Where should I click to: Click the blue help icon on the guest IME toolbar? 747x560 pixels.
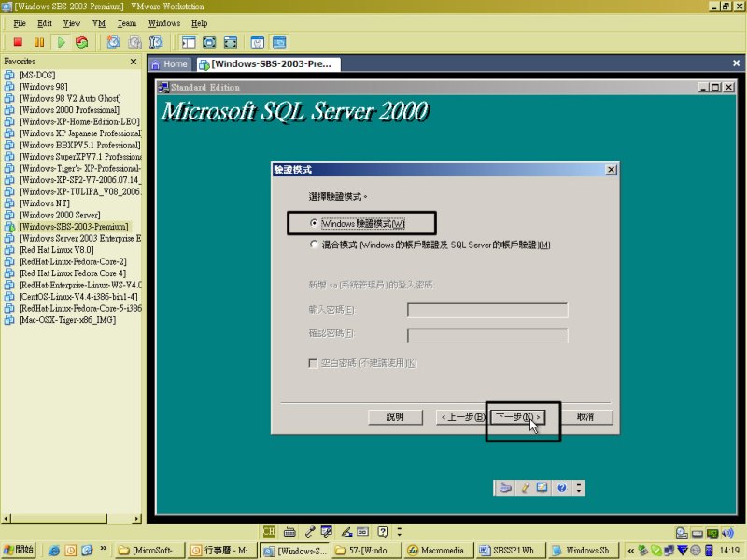[562, 487]
